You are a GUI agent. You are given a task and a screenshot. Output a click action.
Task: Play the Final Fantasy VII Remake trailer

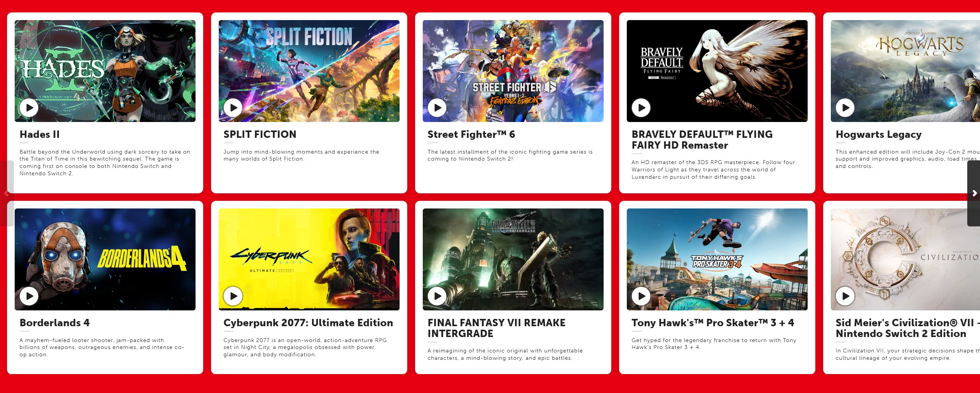pos(437,296)
